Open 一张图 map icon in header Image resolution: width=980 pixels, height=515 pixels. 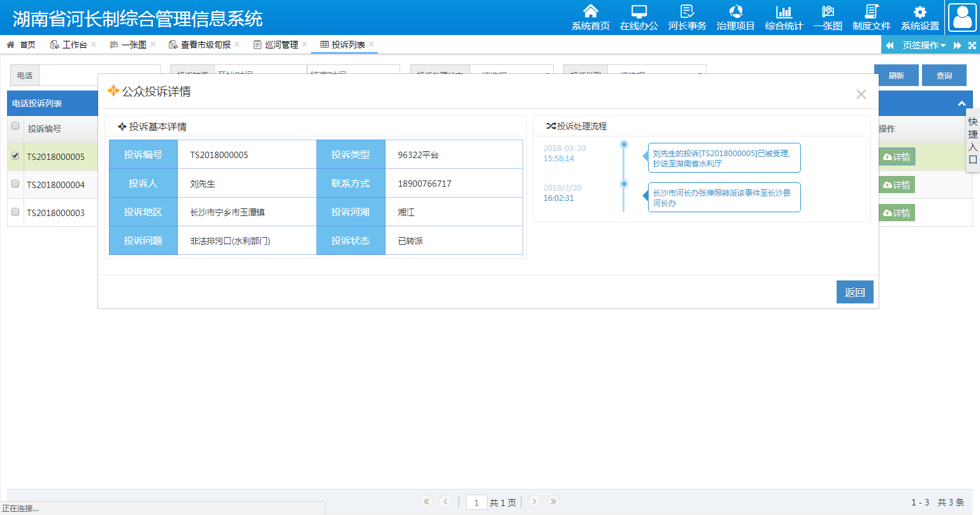(x=828, y=11)
